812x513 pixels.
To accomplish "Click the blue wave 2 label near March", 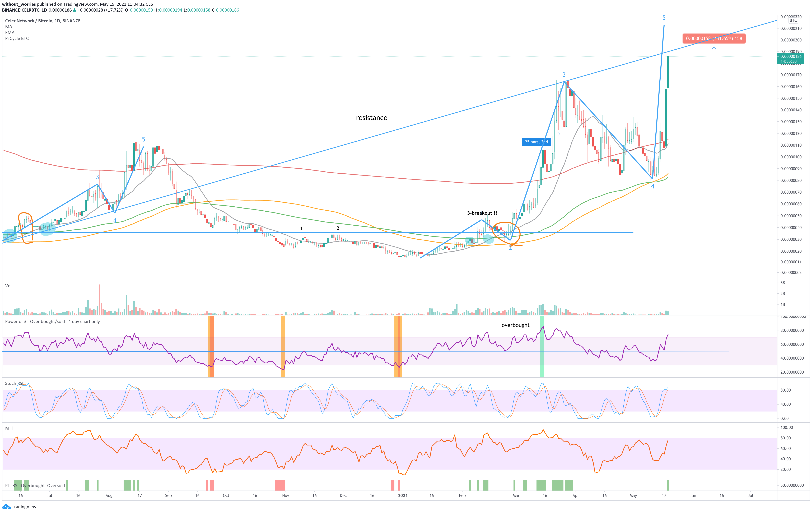I will point(510,248).
